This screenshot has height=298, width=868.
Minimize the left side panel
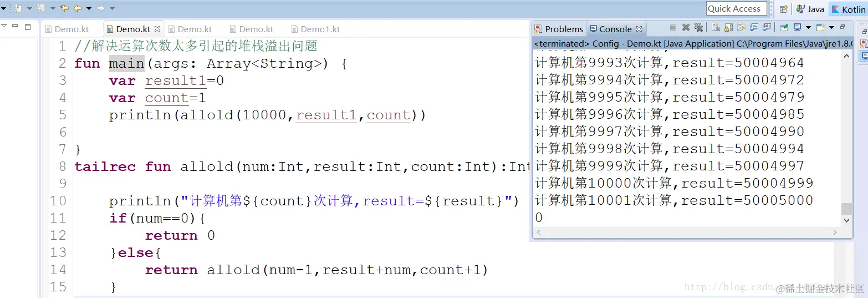tap(15, 26)
